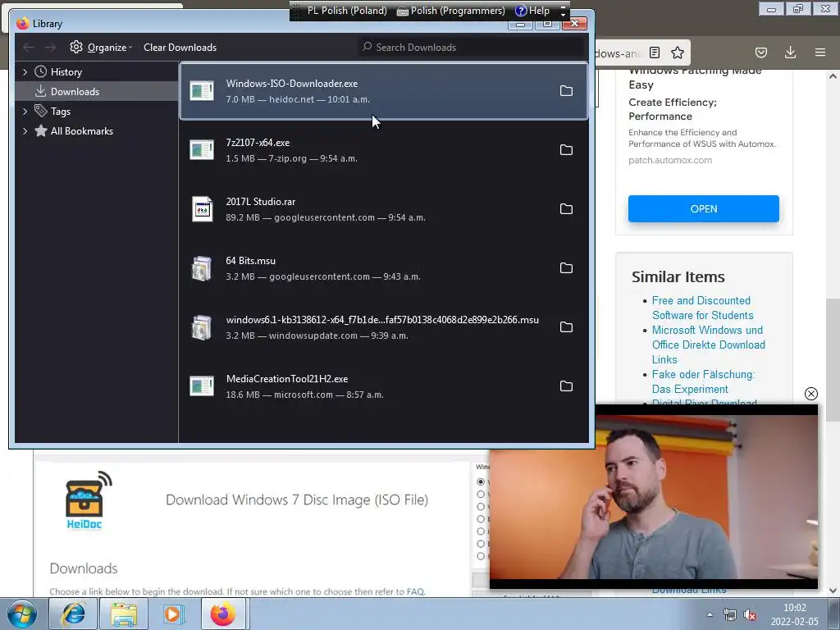Viewport: 840px width, 630px height.
Task: Open the Save to Pocket icon
Action: pyautogui.click(x=761, y=52)
